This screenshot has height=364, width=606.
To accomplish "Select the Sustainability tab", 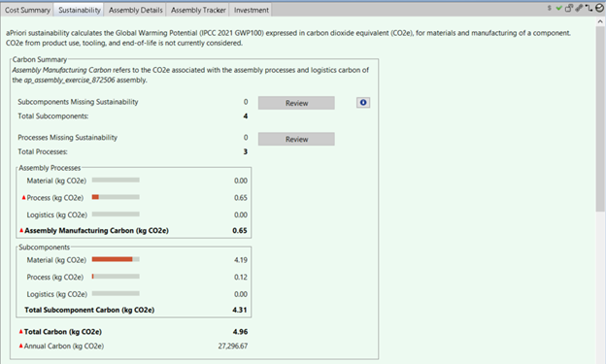I will point(80,10).
